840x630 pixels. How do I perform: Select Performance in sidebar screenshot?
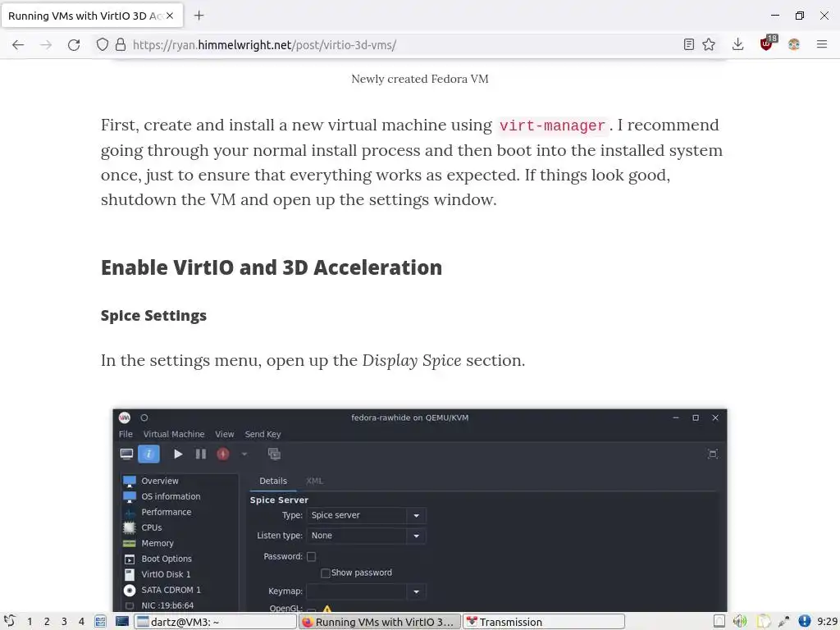(x=179, y=512)
